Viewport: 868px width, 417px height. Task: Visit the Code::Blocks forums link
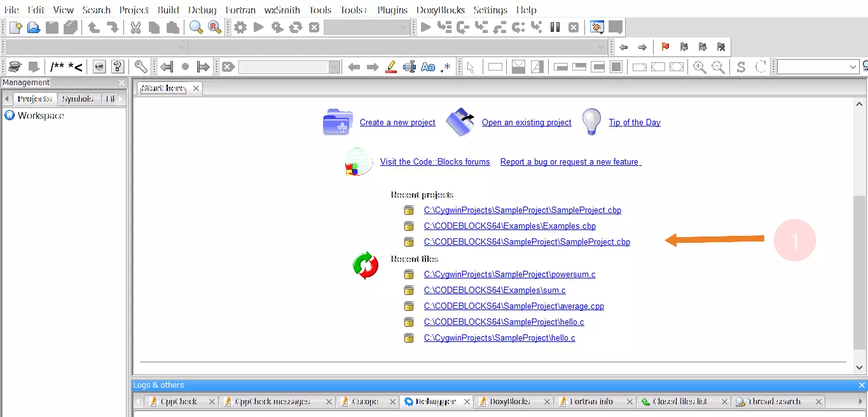(x=435, y=161)
